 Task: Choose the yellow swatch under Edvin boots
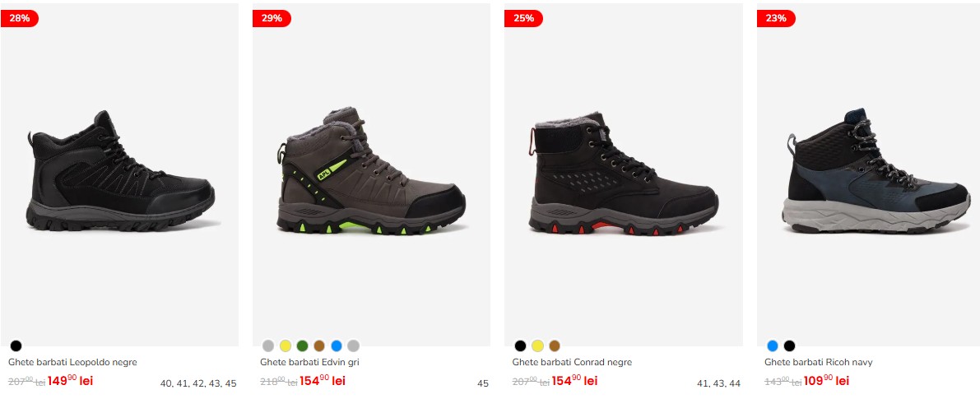pos(286,346)
